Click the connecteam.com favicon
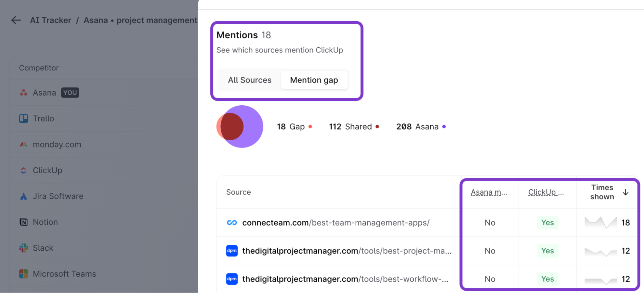The width and height of the screenshot is (644, 293). pos(232,222)
